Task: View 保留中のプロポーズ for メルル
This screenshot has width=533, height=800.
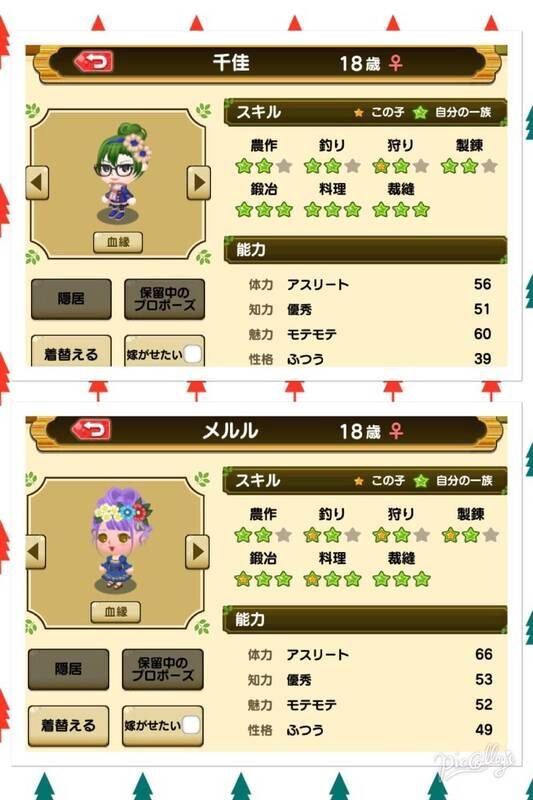Action: coord(163,669)
